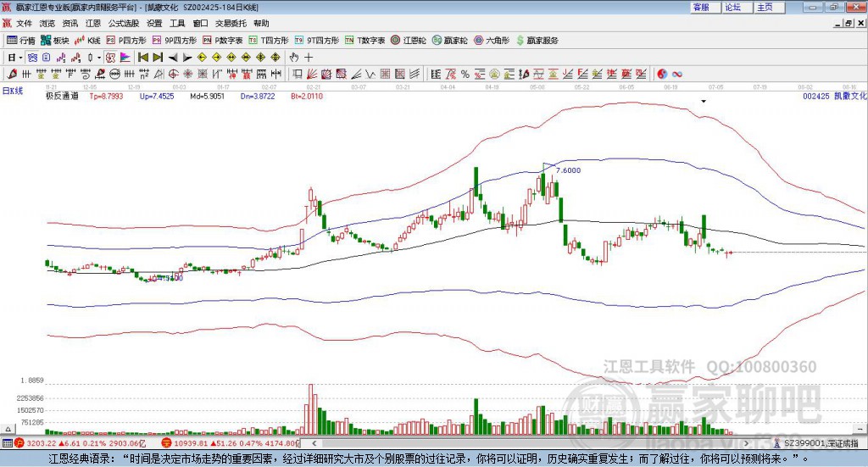Open the P数字表 tool
Screen dimensions: 868x467
click(223, 41)
